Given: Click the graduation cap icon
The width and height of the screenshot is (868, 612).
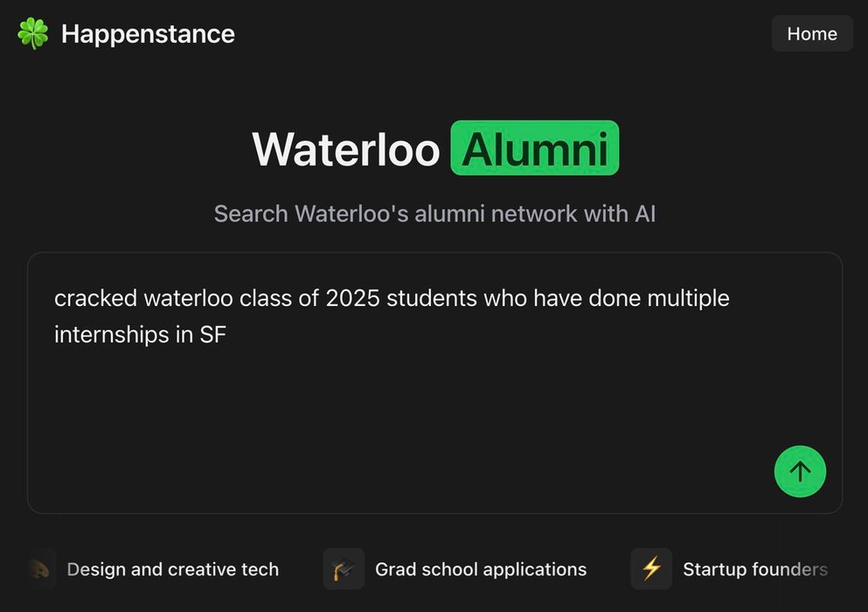Looking at the screenshot, I should (x=344, y=569).
